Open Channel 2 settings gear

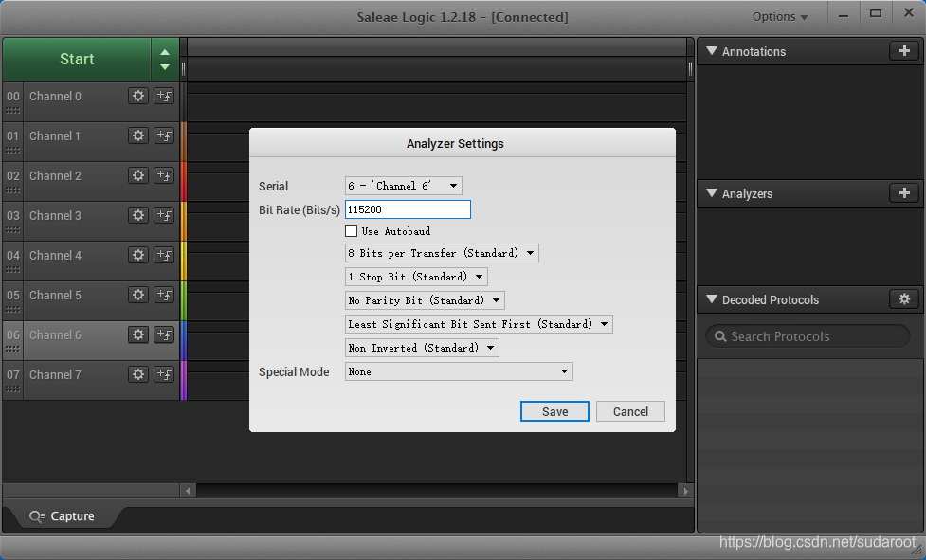pyautogui.click(x=138, y=176)
